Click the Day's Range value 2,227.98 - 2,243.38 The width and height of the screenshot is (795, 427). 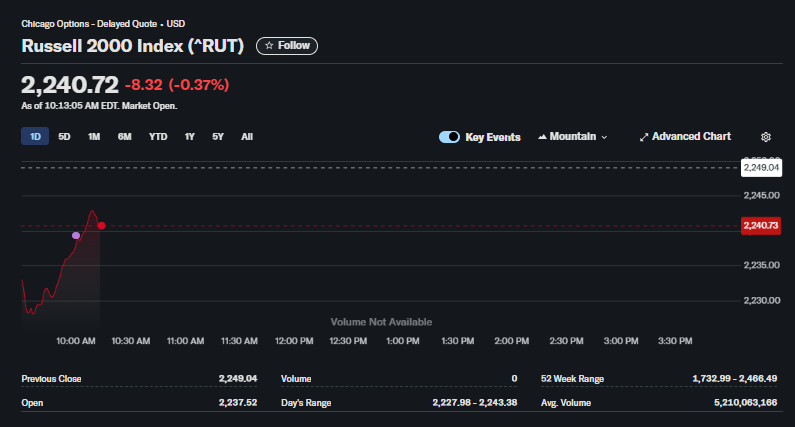[x=475, y=403]
